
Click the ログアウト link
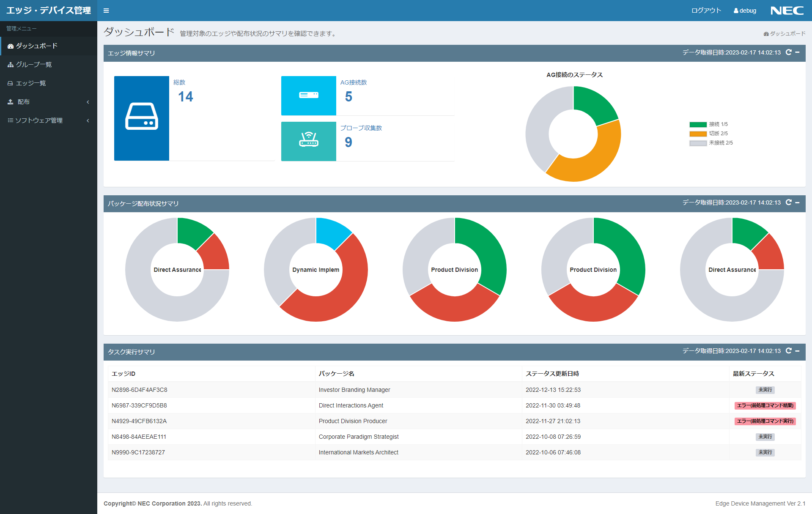[x=706, y=11]
